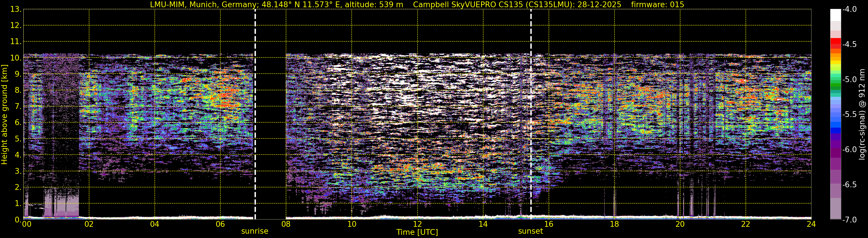The width and height of the screenshot is (868, 238).
Task: Click the '-6.0' colorbar tick label
Action: point(850,150)
